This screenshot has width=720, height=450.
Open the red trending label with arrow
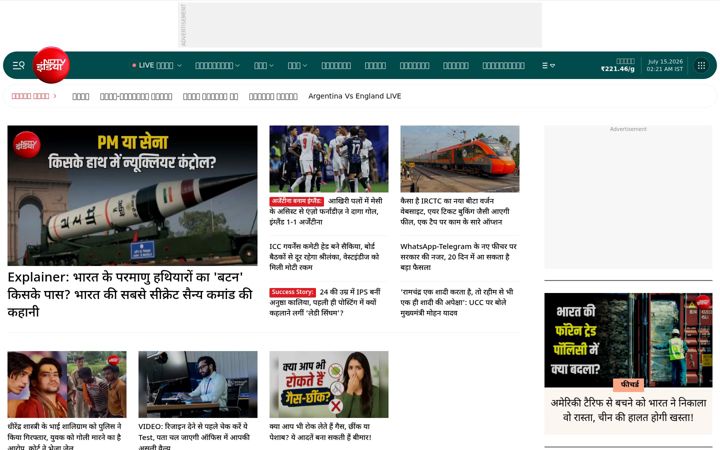[x=34, y=96]
